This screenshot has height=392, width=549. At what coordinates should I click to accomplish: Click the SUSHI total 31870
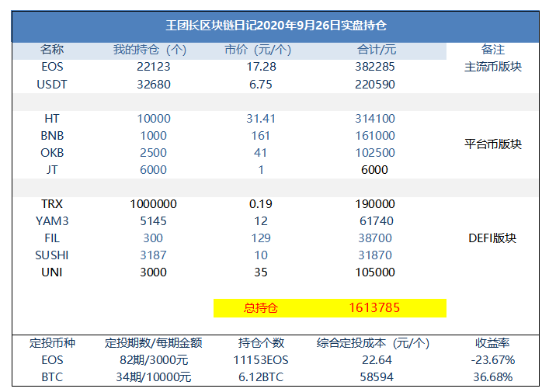pyautogui.click(x=375, y=255)
